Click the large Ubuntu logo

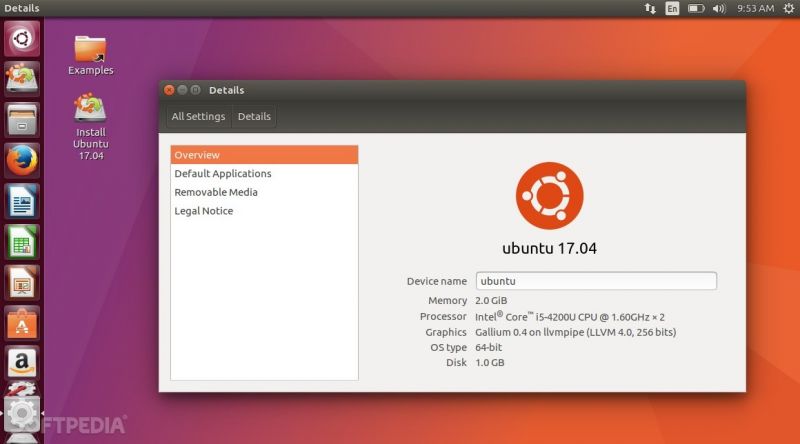point(549,196)
